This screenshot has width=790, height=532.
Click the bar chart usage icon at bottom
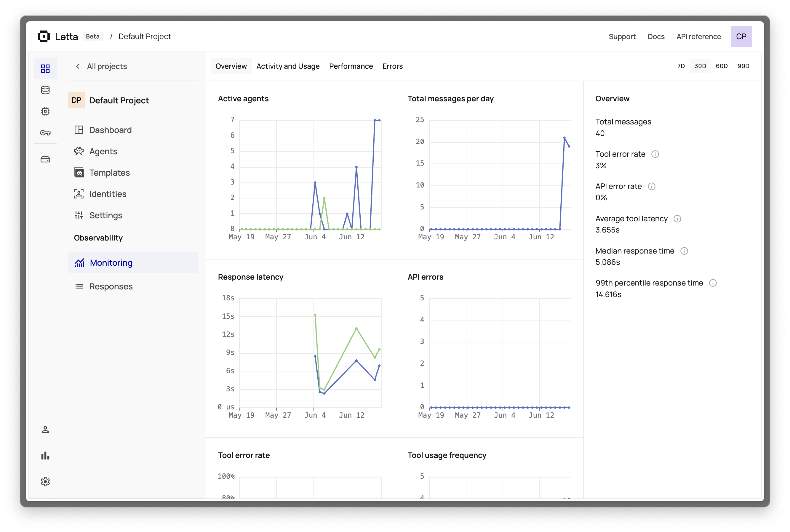point(45,456)
